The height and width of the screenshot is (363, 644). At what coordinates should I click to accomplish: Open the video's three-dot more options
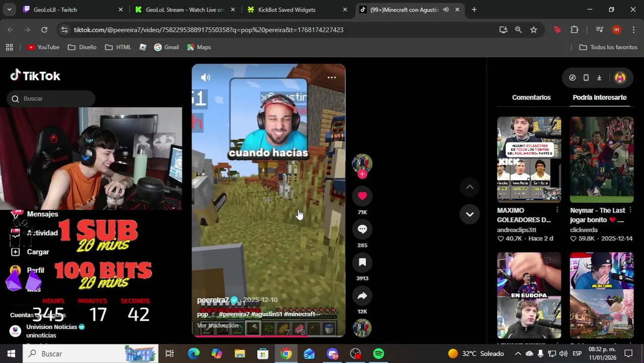coord(332,78)
